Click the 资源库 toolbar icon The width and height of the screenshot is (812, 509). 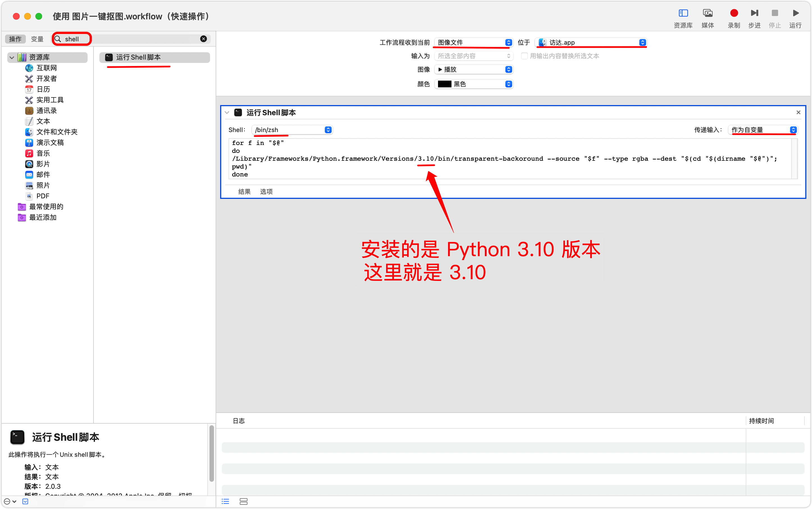pos(683,13)
